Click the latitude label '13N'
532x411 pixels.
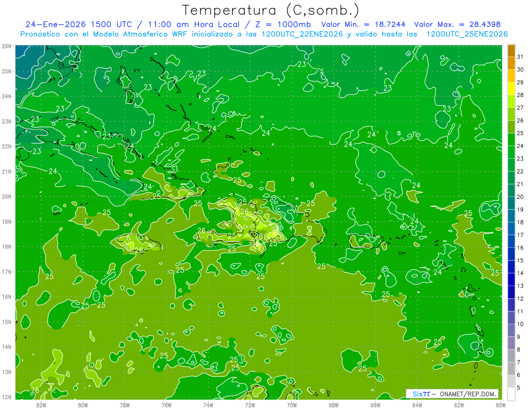coord(6,372)
